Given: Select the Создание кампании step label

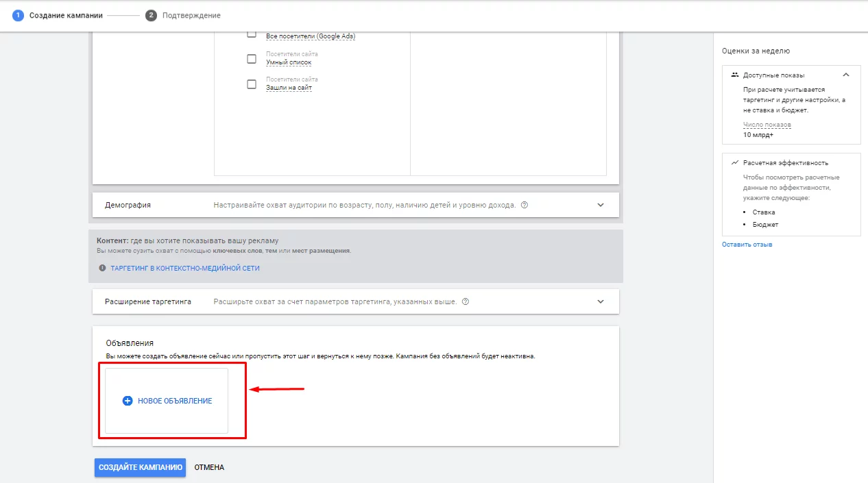Looking at the screenshot, I should click(66, 15).
